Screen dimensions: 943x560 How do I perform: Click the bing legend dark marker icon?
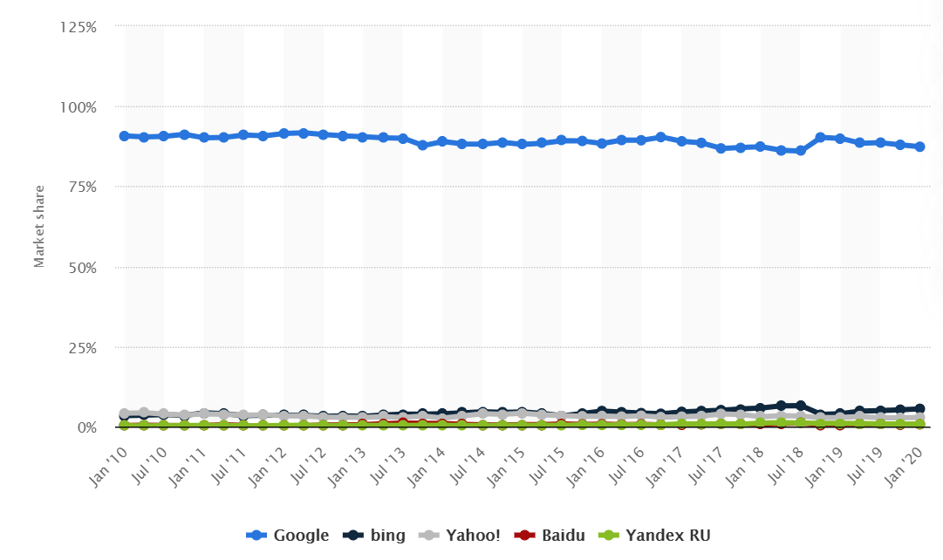353,536
